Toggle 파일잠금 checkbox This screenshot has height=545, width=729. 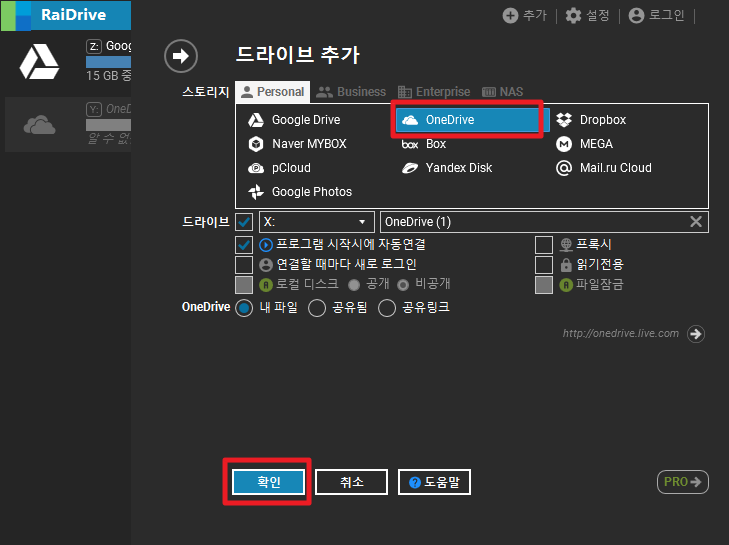pos(544,285)
